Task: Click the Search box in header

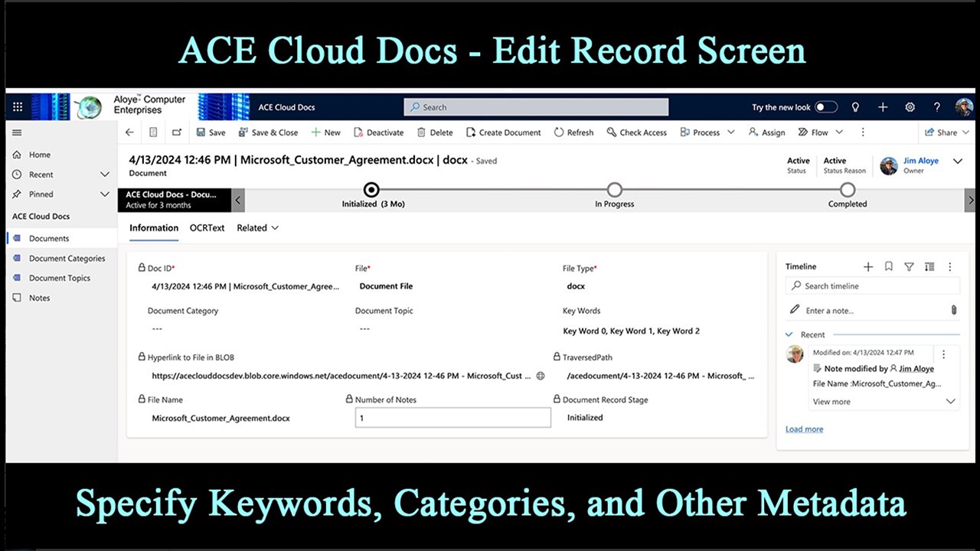Action: (x=536, y=107)
